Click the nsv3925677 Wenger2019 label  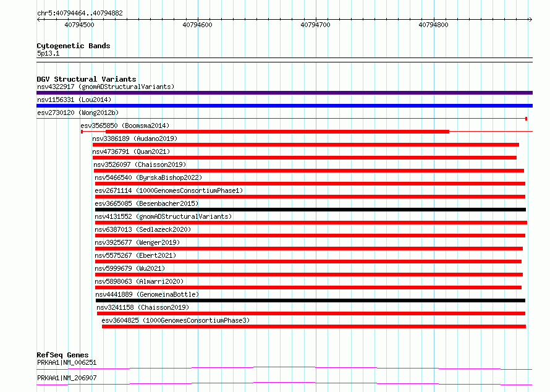point(137,242)
